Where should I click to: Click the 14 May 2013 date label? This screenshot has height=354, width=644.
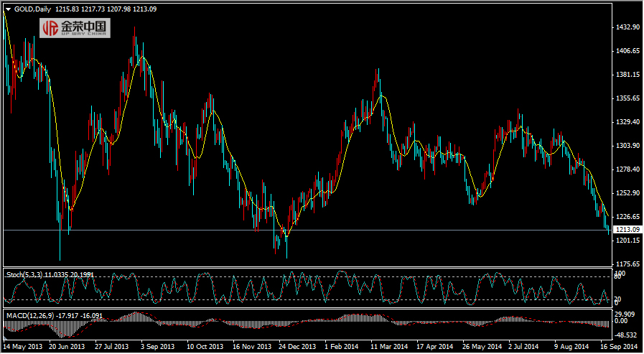(x=24, y=346)
